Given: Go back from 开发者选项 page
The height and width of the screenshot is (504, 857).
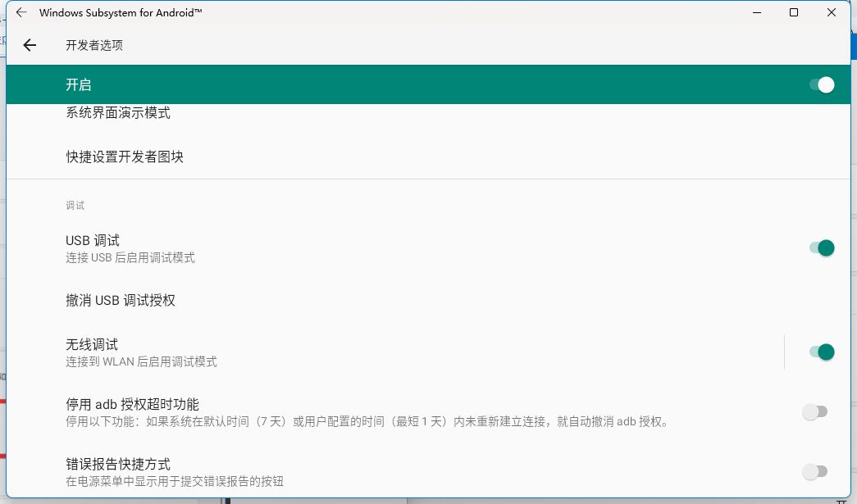Looking at the screenshot, I should pyautogui.click(x=30, y=45).
